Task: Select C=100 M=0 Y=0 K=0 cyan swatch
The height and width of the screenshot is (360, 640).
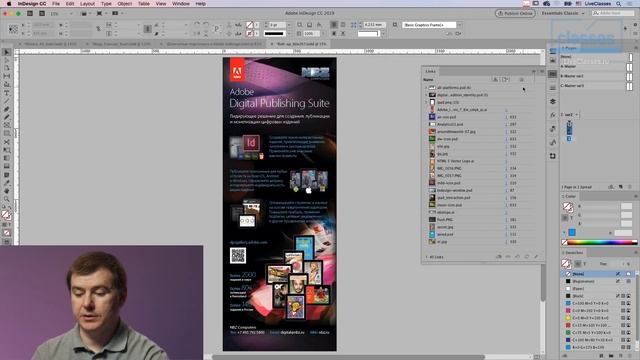Action: click(598, 303)
